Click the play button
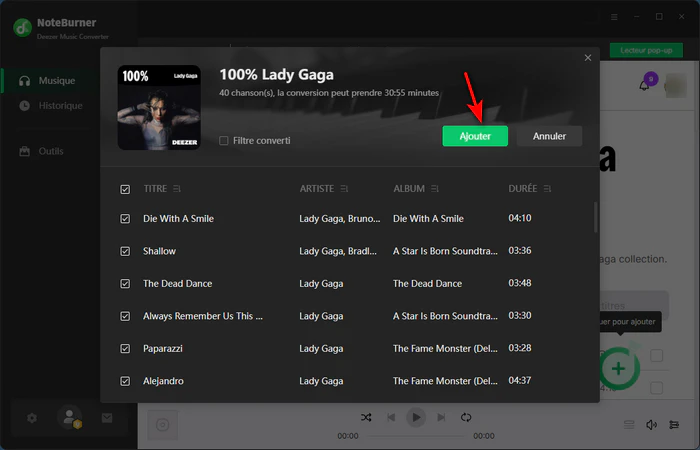The height and width of the screenshot is (450, 700). pyautogui.click(x=416, y=417)
